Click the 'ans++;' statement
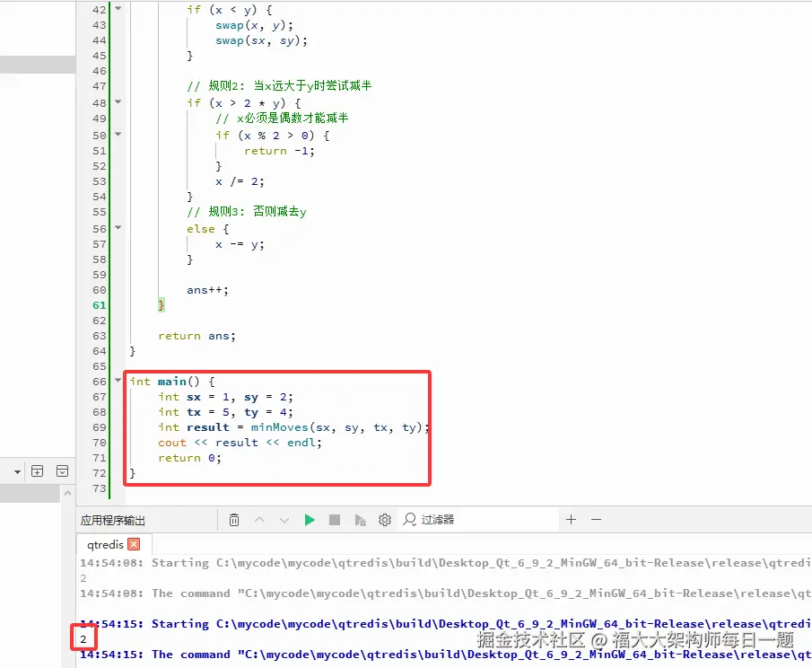The height and width of the screenshot is (668, 812). click(207, 290)
